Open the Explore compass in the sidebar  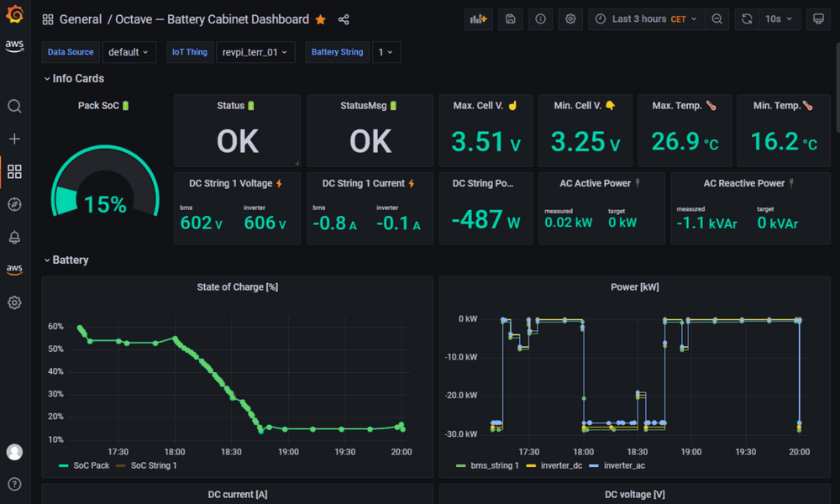click(x=14, y=203)
